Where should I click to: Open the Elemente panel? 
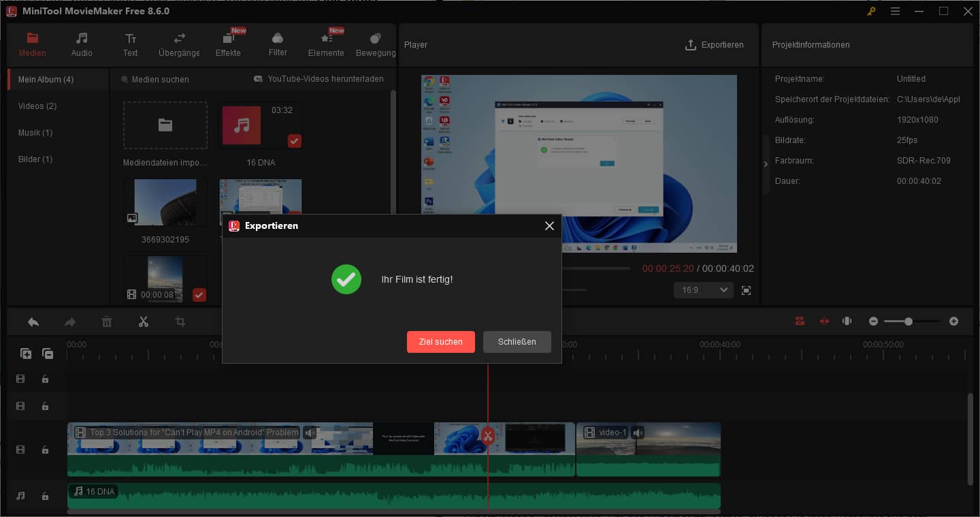coord(325,44)
